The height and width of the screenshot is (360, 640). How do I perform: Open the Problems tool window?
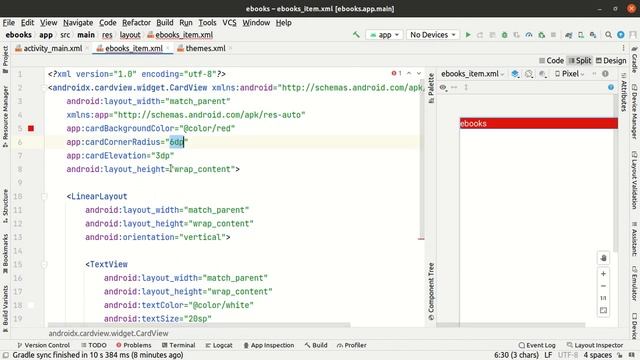[133, 345]
